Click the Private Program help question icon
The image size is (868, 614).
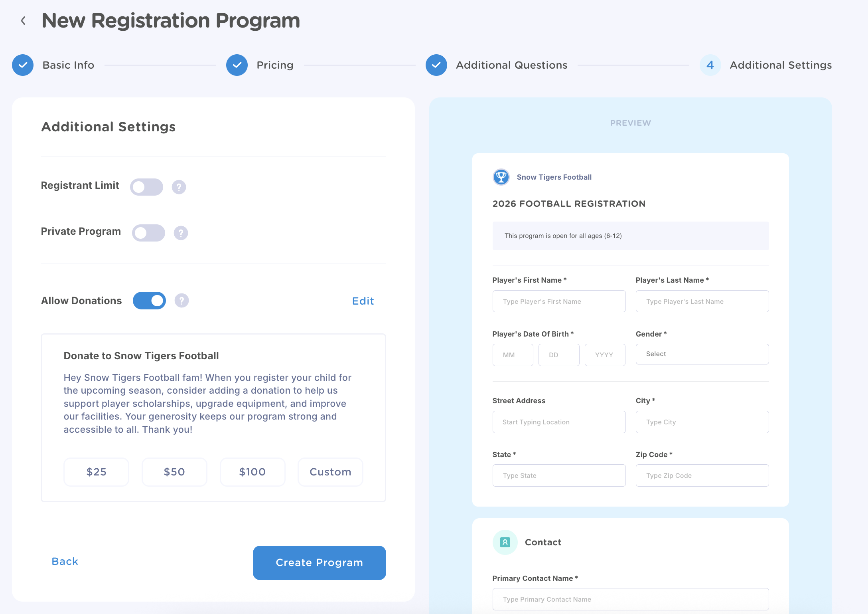click(181, 233)
